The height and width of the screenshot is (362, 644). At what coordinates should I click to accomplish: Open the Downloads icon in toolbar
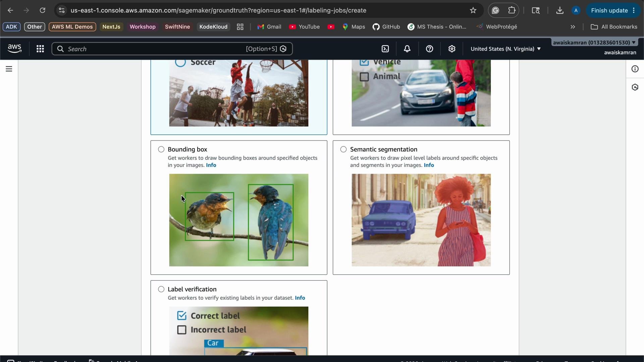coord(559,10)
